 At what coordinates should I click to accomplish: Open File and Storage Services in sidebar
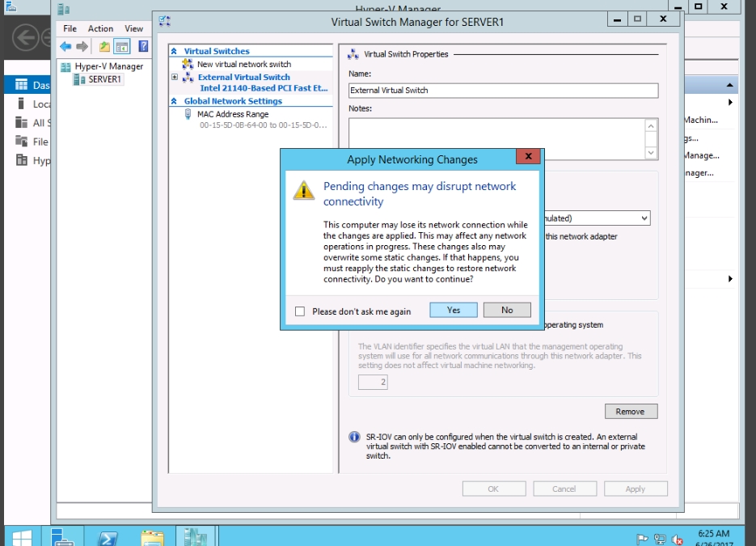coord(29,142)
